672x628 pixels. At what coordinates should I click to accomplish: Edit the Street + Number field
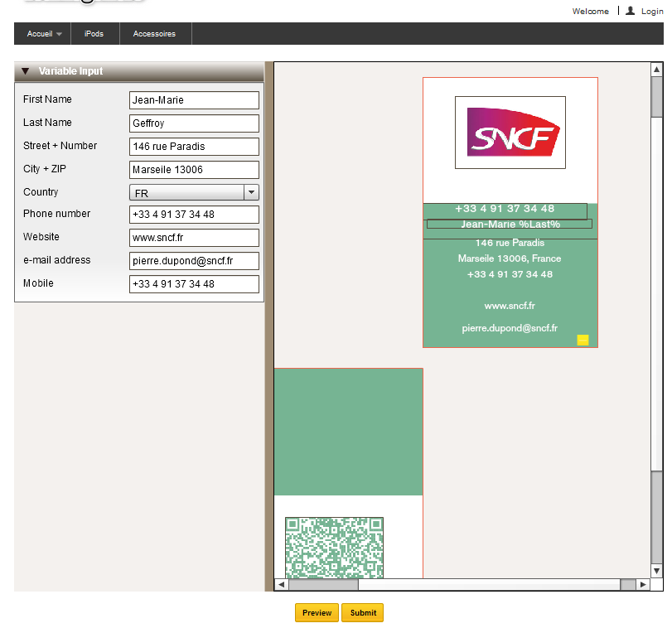194,147
